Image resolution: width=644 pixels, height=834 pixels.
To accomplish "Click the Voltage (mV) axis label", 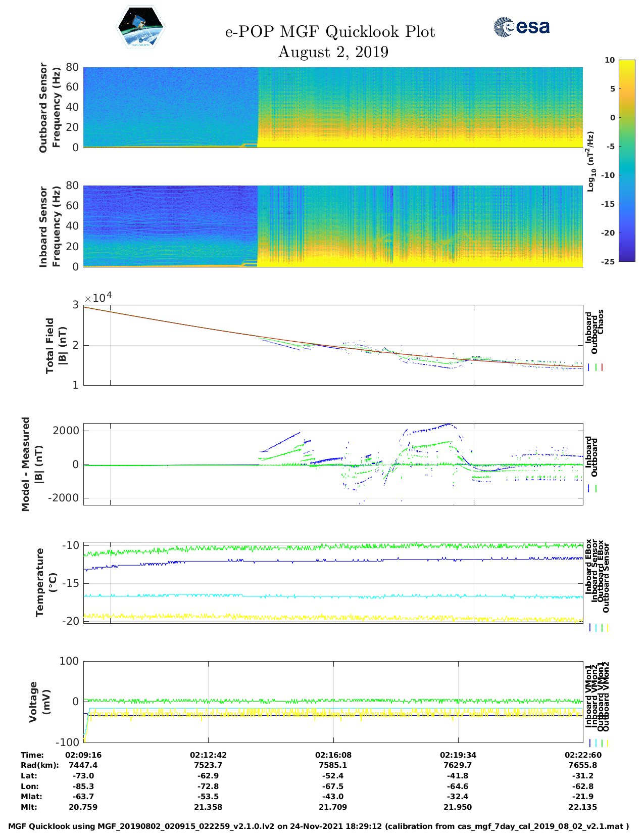I will pyautogui.click(x=40, y=702).
